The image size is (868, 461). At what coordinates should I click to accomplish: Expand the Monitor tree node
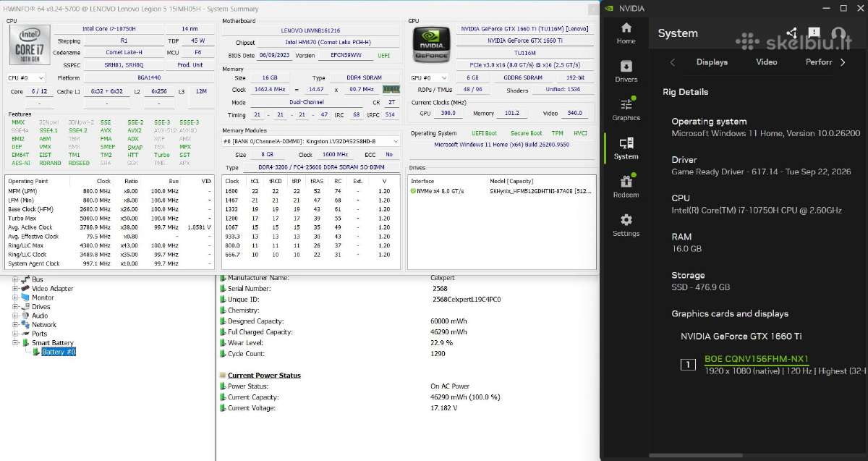point(14,297)
